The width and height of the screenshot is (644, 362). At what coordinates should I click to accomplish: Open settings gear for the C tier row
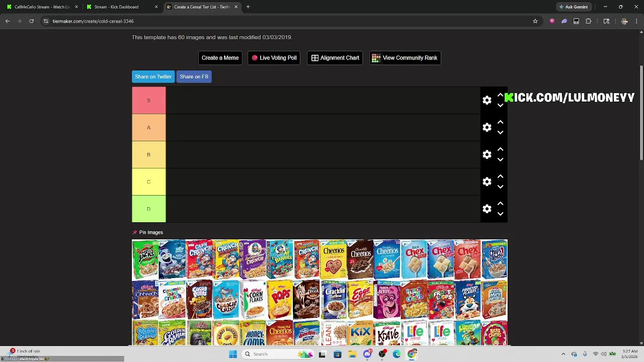click(487, 182)
